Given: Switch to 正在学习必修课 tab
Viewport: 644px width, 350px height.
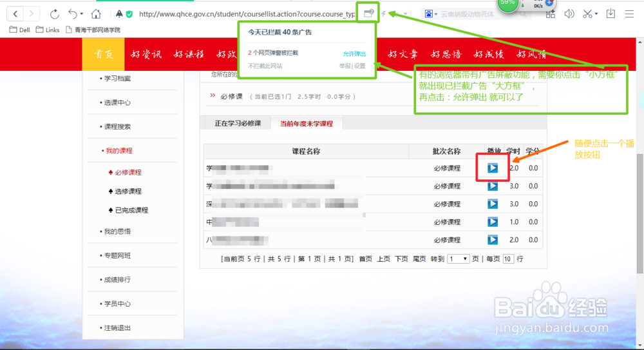Looking at the screenshot, I should coord(238,123).
